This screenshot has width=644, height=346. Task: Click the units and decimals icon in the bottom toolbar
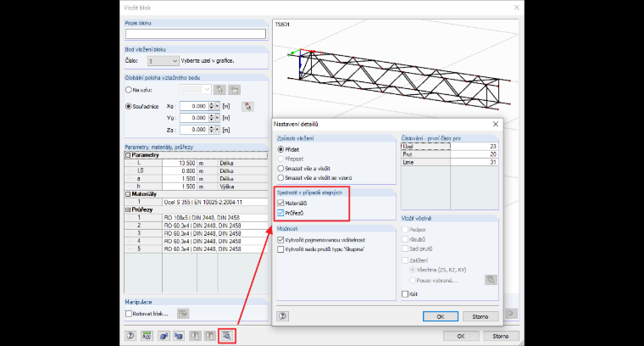click(x=147, y=336)
